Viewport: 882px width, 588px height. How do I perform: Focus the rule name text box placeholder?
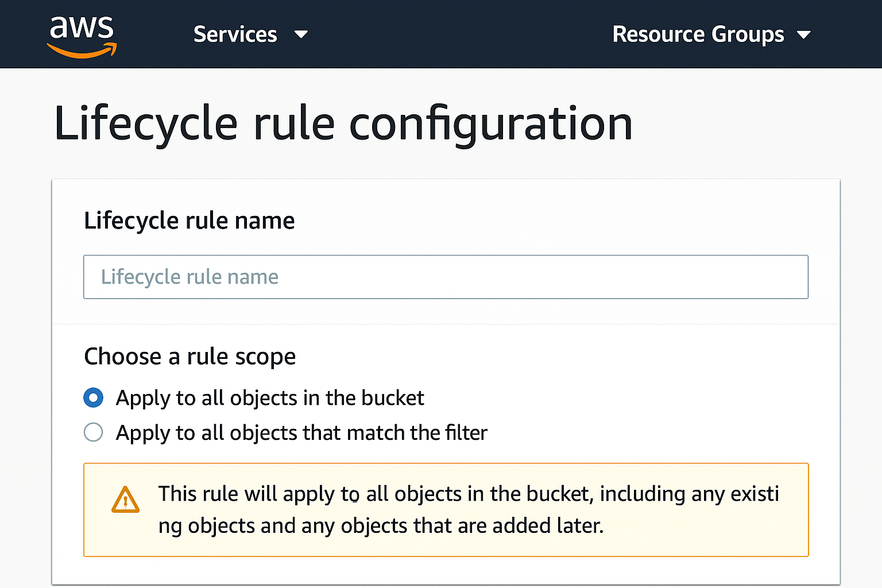[189, 277]
